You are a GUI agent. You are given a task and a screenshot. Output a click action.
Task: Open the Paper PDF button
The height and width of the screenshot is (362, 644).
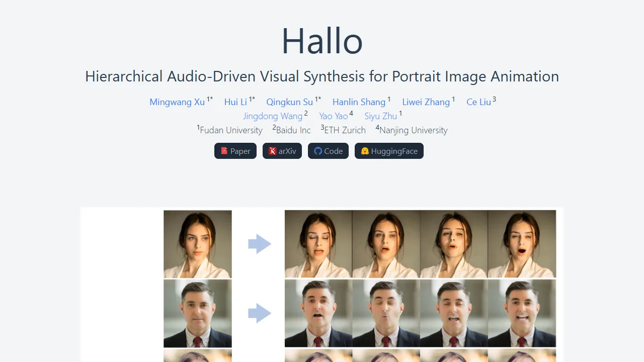pos(235,151)
